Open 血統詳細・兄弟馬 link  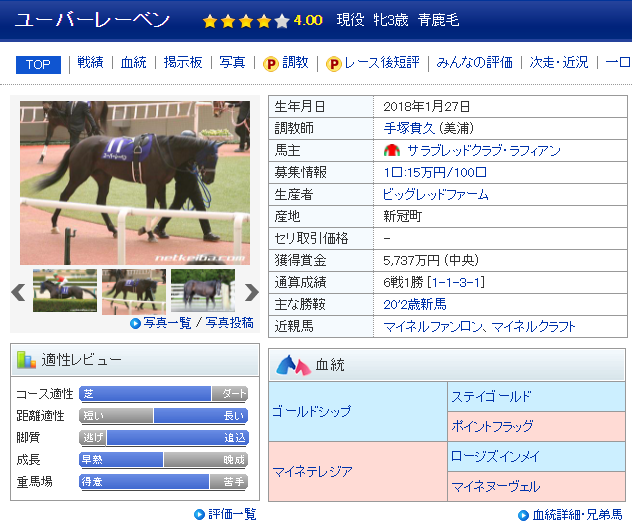click(x=577, y=515)
